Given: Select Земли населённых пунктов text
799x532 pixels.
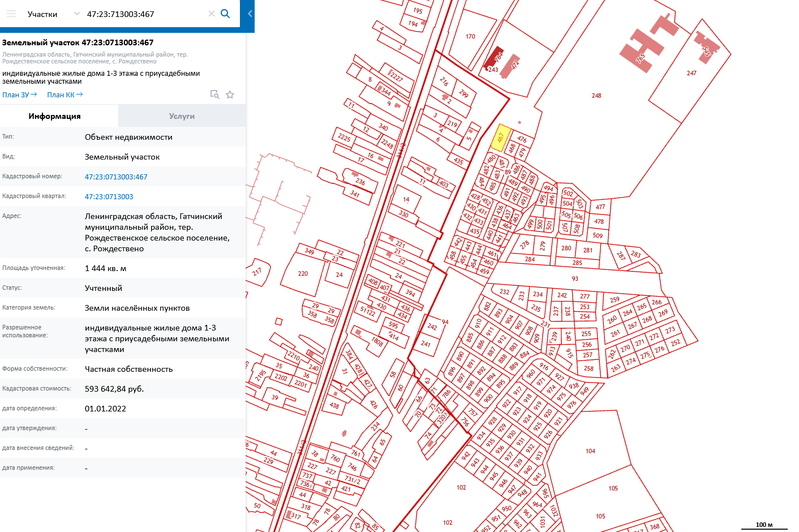Looking at the screenshot, I should coord(138,308).
